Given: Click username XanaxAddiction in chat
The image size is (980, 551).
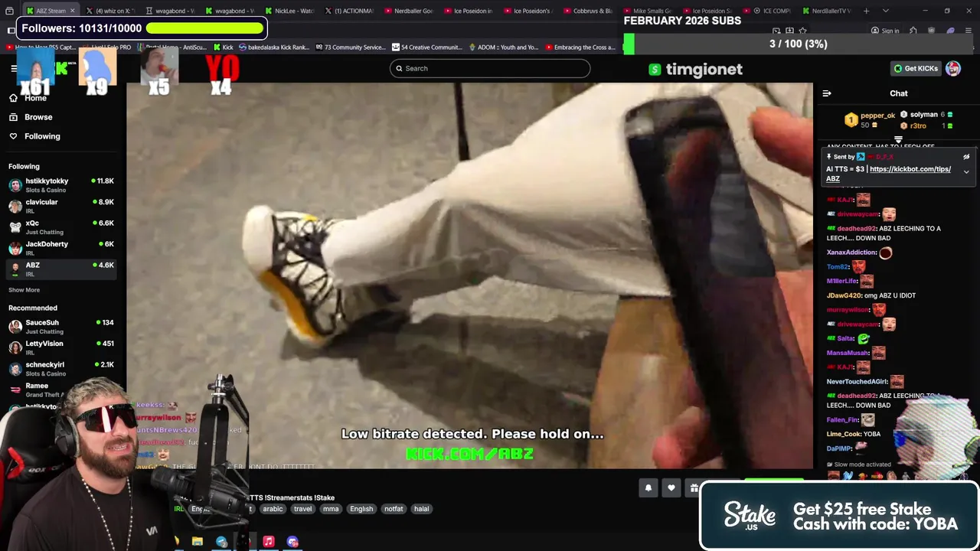Looking at the screenshot, I should pyautogui.click(x=851, y=253).
